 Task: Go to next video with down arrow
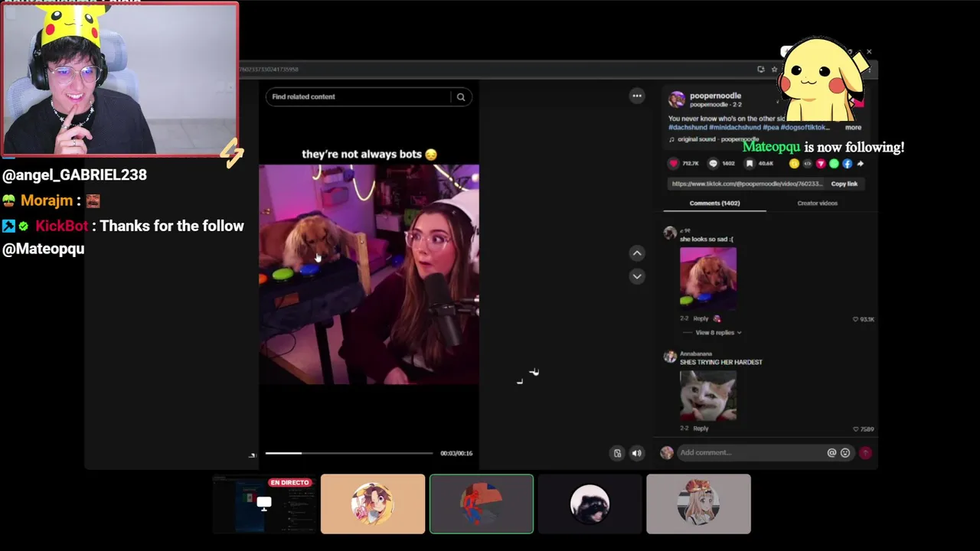click(x=636, y=276)
